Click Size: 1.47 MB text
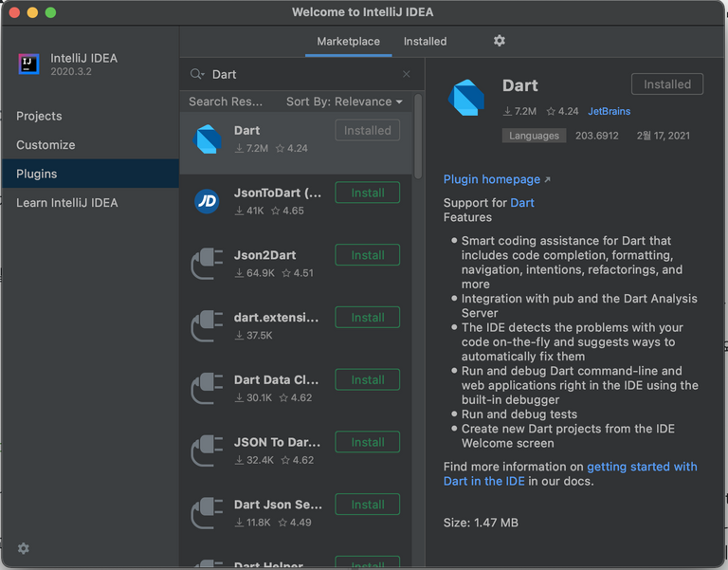This screenshot has width=728, height=570. [481, 523]
